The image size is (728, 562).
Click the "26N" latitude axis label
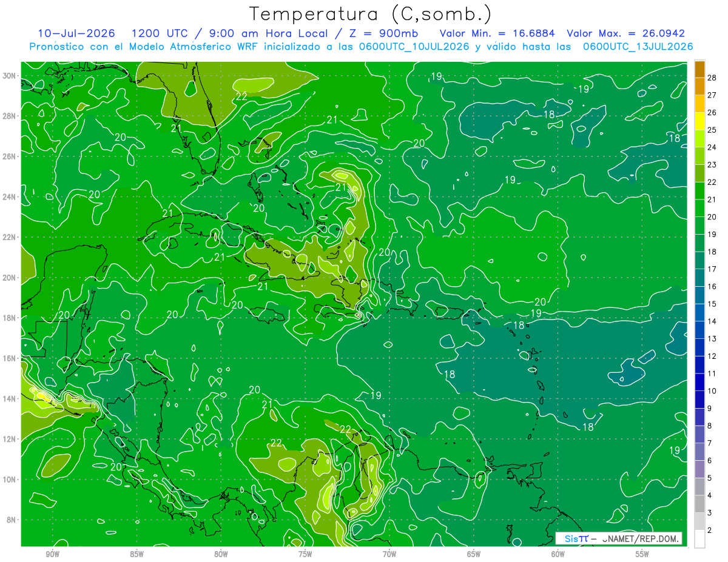pyautogui.click(x=10, y=156)
